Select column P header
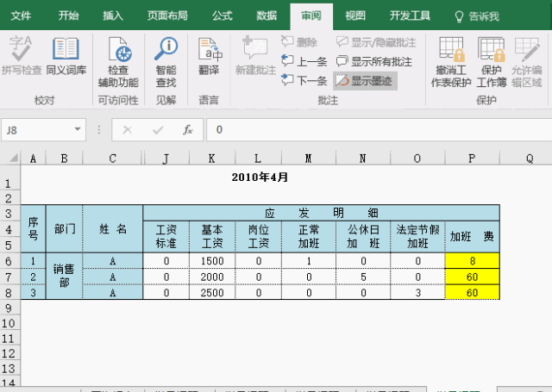 [472, 159]
